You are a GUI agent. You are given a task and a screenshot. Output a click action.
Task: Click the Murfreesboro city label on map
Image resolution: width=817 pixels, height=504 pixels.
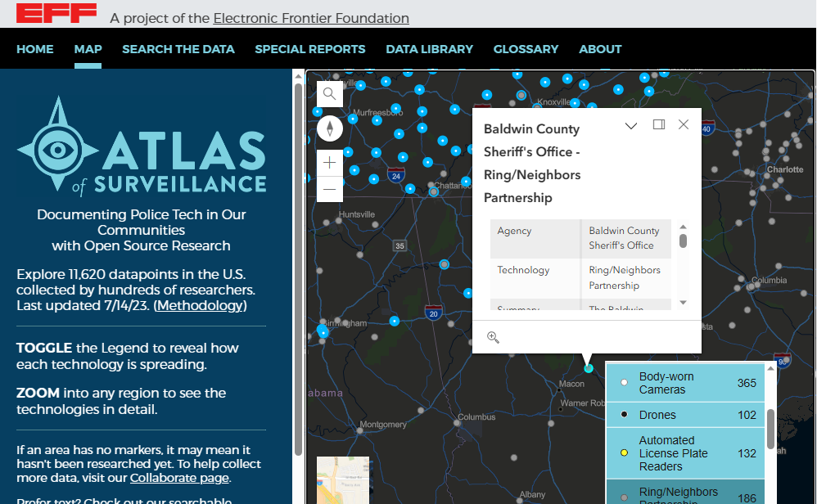click(x=377, y=112)
